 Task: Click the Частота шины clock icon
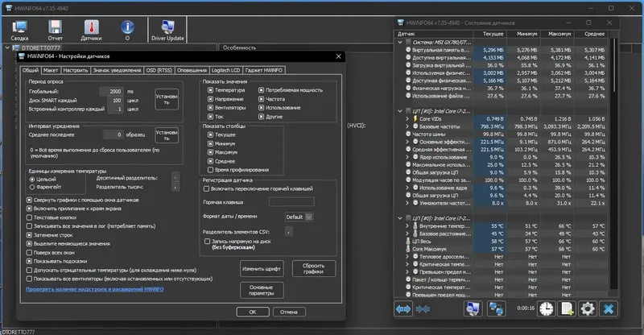point(408,134)
